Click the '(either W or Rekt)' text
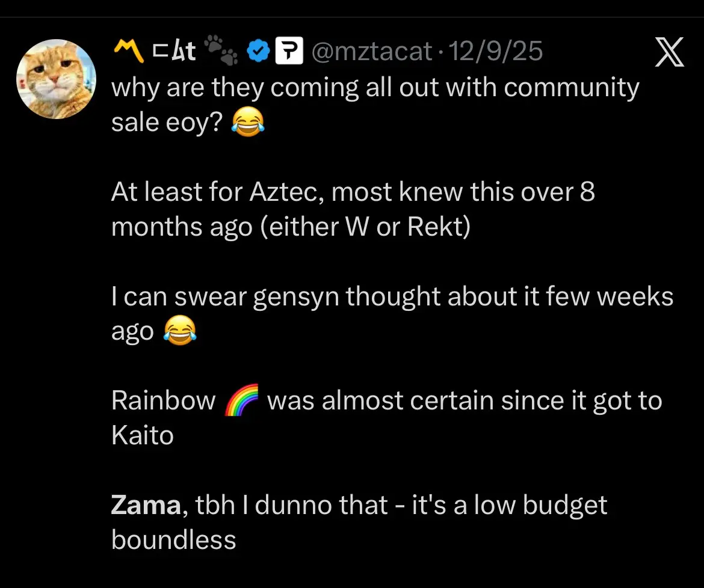The width and height of the screenshot is (704, 588). tap(365, 227)
